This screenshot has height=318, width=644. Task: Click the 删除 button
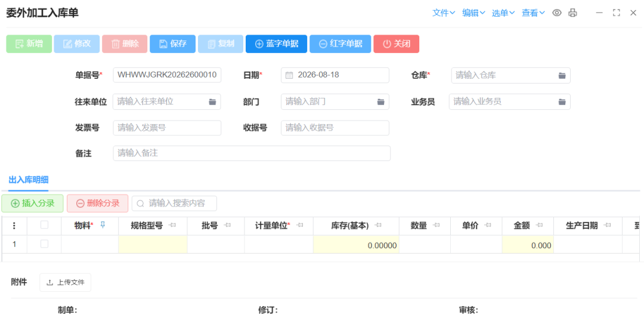point(125,44)
